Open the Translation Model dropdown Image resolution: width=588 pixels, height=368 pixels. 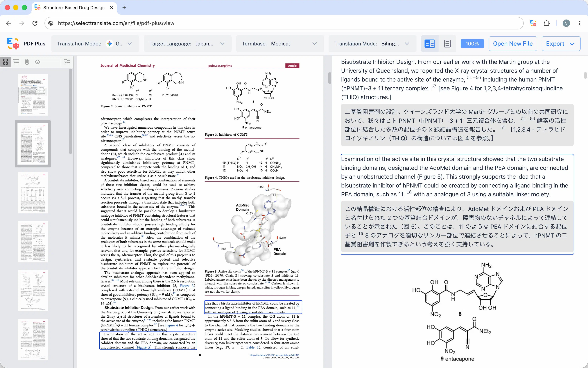click(x=95, y=44)
